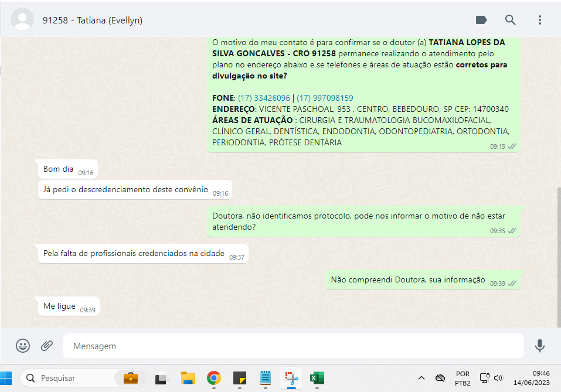The height and width of the screenshot is (392, 561).
Task: Open the chat options three-dot menu
Action: [540, 20]
